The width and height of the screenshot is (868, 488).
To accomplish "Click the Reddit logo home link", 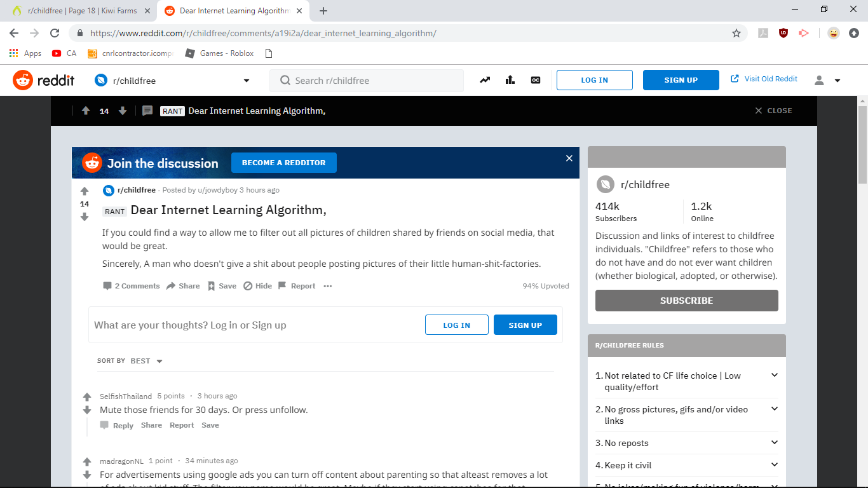I will (44, 80).
